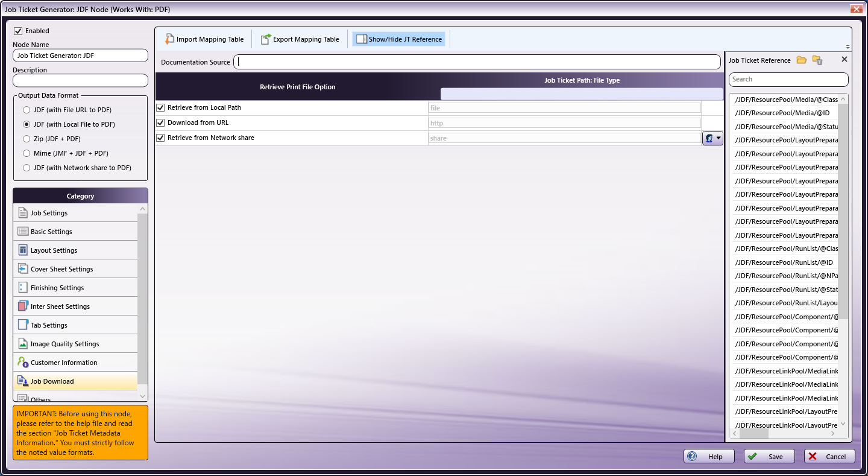Screen dimensions: 868x476
Task: Click the Image Quality Settings icon
Action: coord(23,344)
